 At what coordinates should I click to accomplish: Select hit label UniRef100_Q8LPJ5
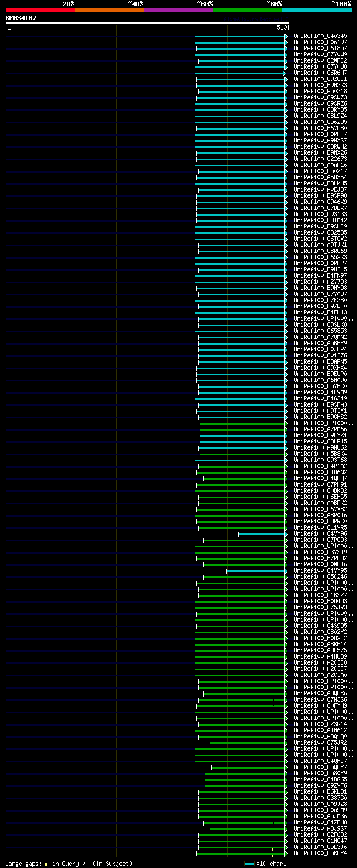click(320, 441)
